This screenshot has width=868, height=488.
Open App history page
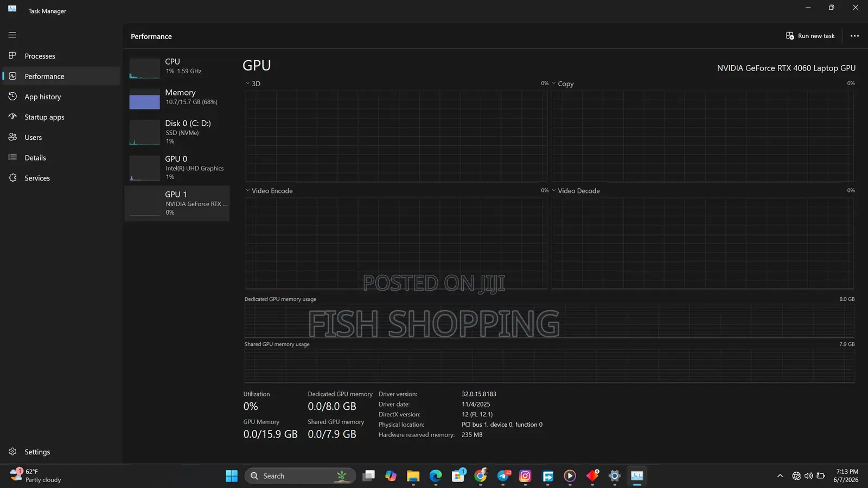pyautogui.click(x=61, y=97)
